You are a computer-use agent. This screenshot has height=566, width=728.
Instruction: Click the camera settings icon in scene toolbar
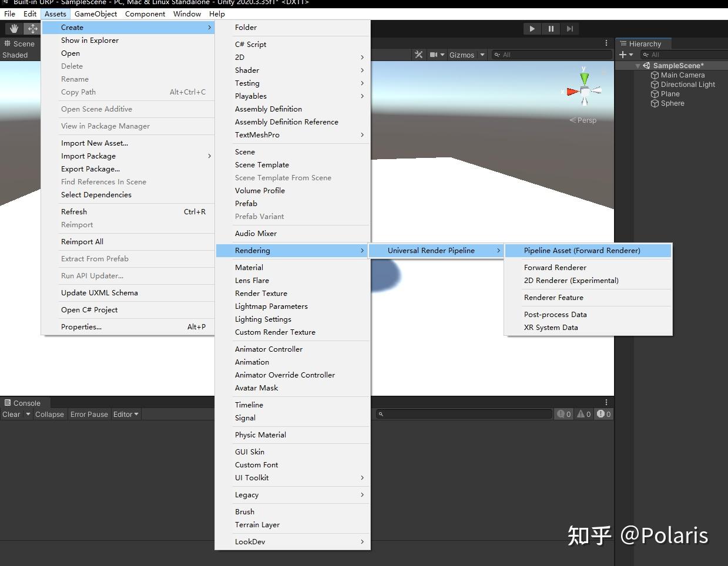(434, 55)
